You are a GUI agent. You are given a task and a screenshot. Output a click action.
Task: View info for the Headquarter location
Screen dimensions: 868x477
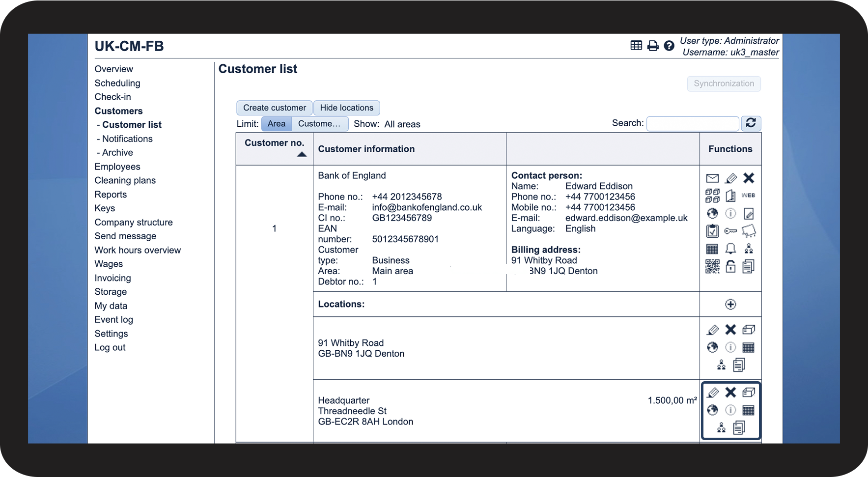point(730,410)
